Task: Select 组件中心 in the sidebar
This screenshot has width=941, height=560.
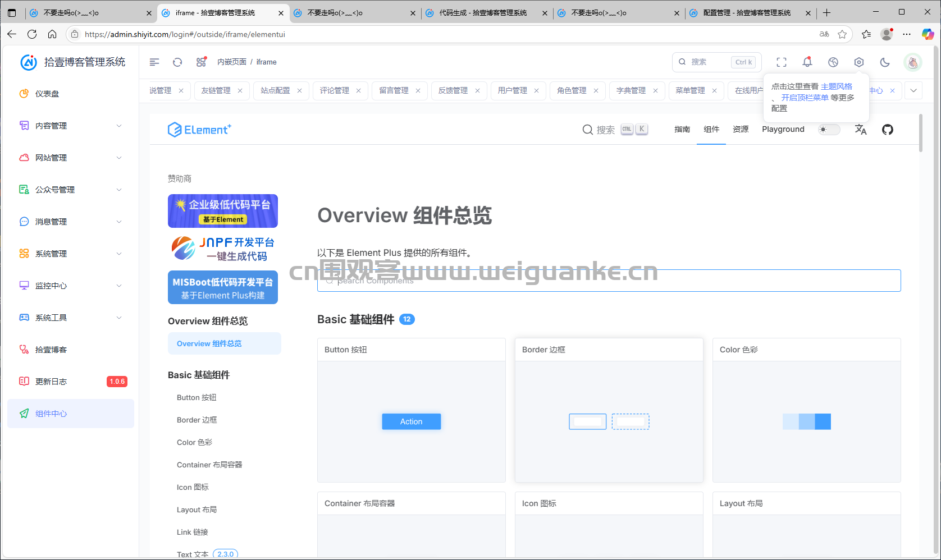Action: point(71,414)
